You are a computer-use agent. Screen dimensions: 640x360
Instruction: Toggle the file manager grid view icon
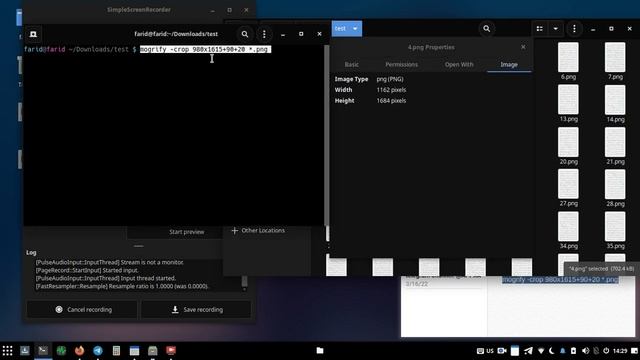pyautogui.click(x=540, y=29)
